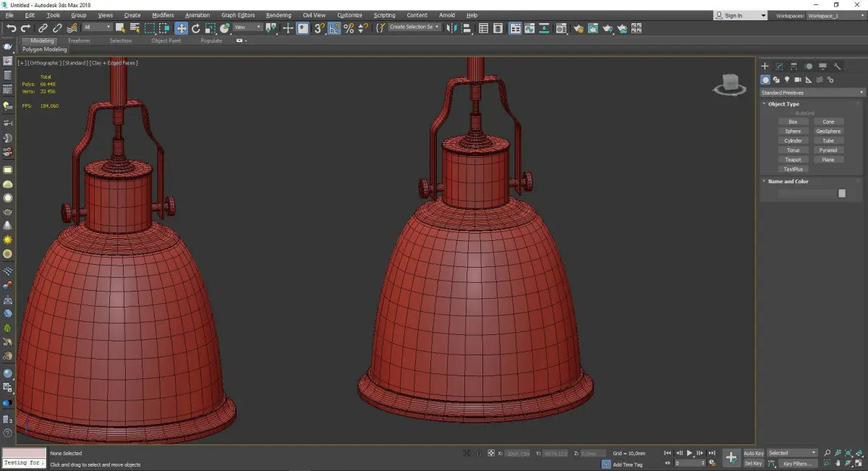Activate the Select and Move tool
This screenshot has width=868, height=471.
[x=181, y=28]
